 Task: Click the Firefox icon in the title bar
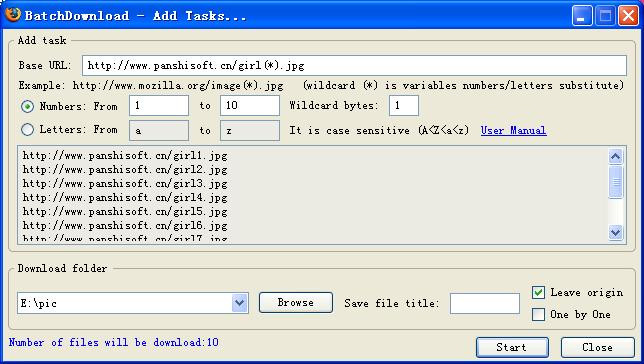pyautogui.click(x=12, y=15)
